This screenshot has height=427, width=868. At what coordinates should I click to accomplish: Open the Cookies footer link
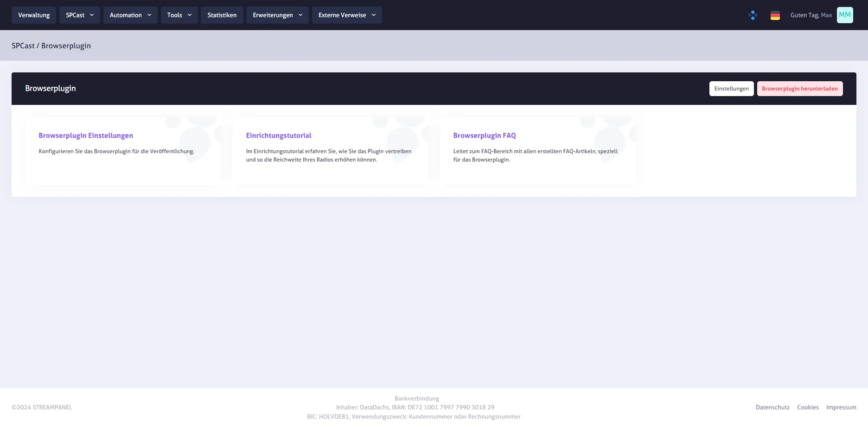pyautogui.click(x=808, y=408)
